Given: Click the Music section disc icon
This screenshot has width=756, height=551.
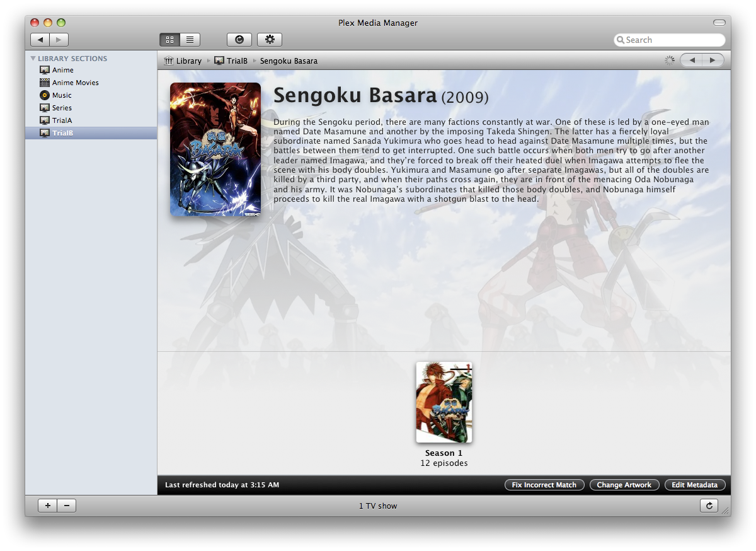Looking at the screenshot, I should coord(45,95).
